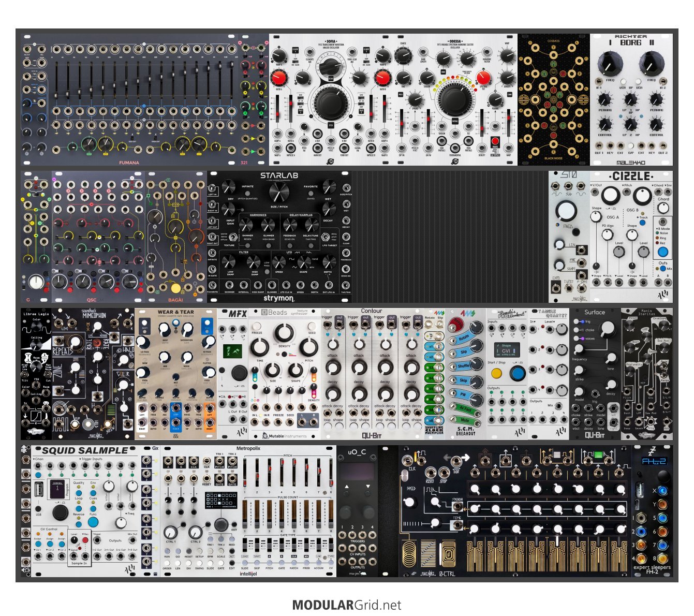Toggle the Surface choke button

[x=577, y=330]
